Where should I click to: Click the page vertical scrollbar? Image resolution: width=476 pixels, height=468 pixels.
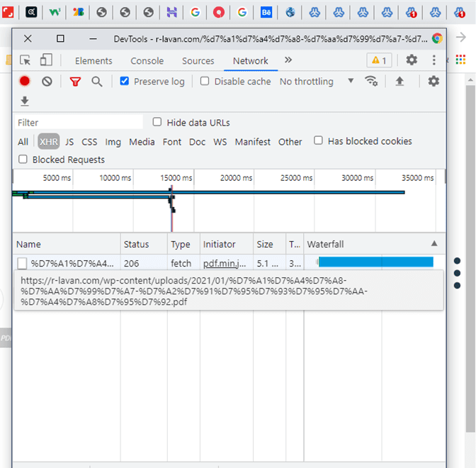pos(470,258)
